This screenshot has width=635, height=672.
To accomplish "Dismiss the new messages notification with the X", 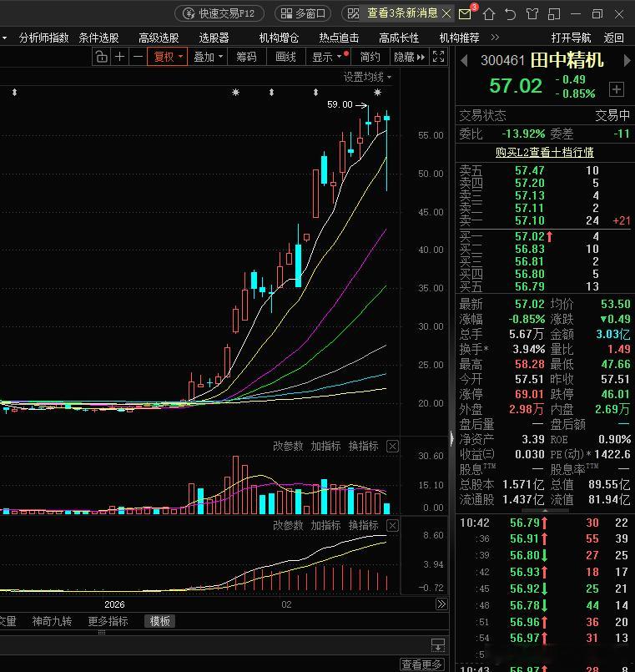I will pyautogui.click(x=446, y=13).
